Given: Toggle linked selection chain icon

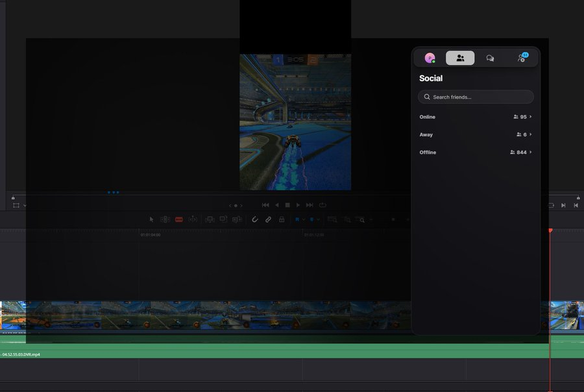Looking at the screenshot, I should pos(268,219).
